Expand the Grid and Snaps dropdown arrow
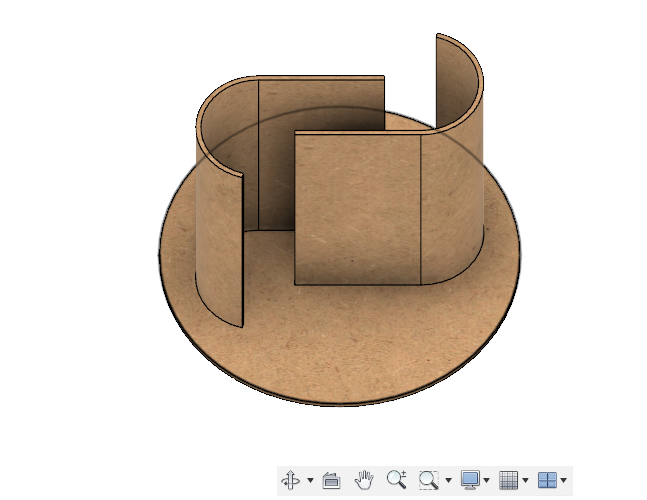Screen dimensions: 647x500 coord(525,480)
